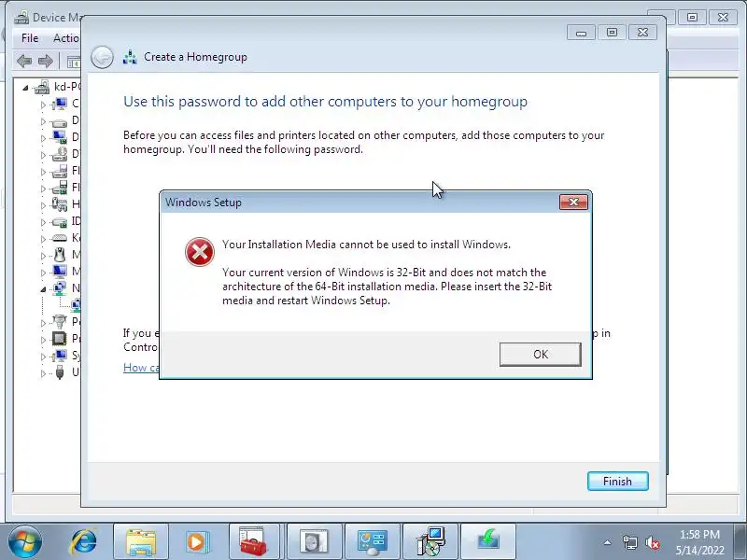
Task: Go back using the Homegroup wizard arrow
Action: pos(102,58)
